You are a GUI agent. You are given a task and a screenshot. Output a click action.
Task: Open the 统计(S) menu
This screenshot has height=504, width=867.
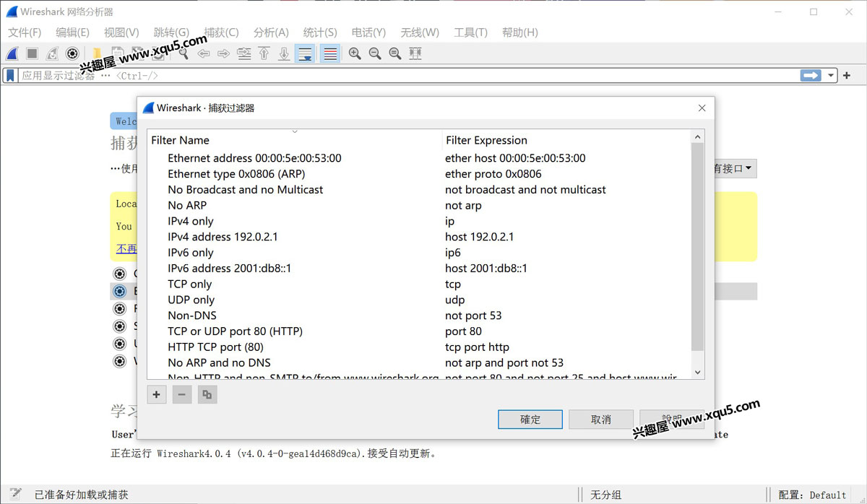tap(320, 32)
